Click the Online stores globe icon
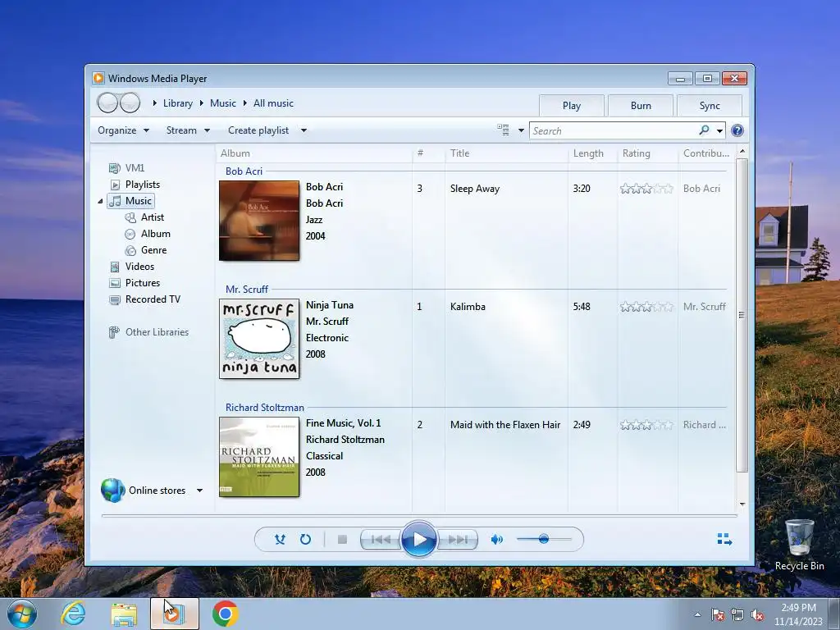Image resolution: width=840 pixels, height=630 pixels. click(112, 491)
